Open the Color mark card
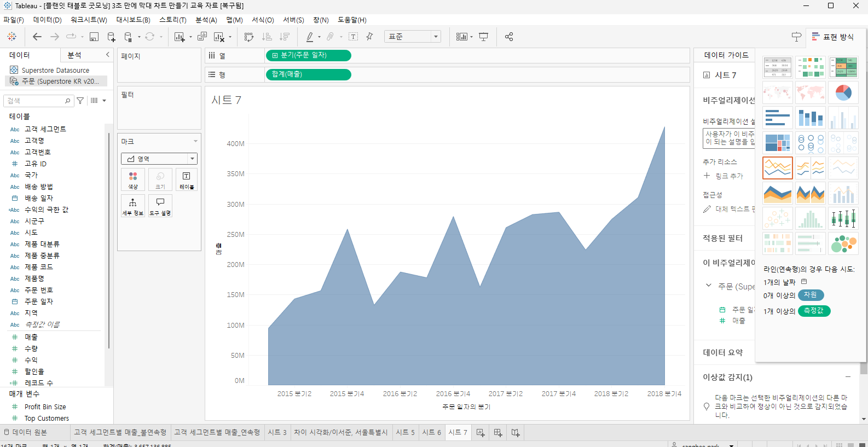The height and width of the screenshot is (447, 868). tap(133, 179)
